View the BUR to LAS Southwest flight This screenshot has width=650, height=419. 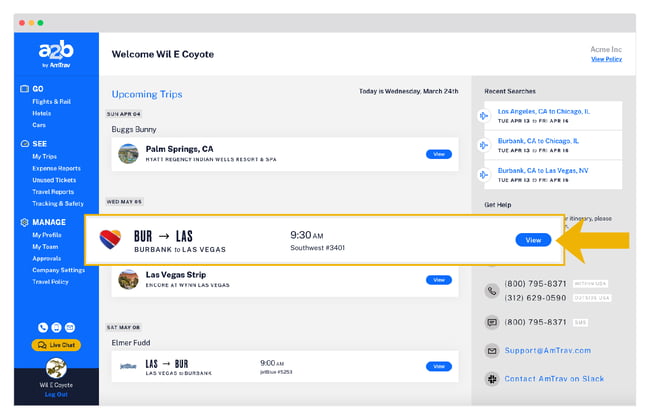point(533,240)
